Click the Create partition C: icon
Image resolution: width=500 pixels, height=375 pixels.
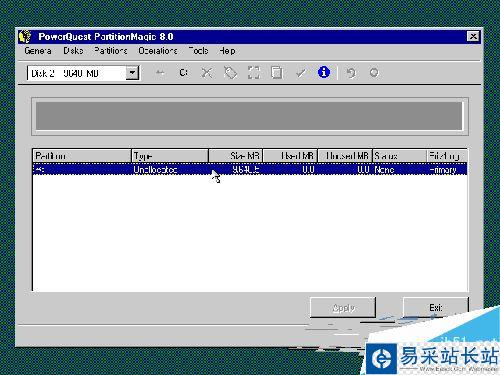[x=184, y=72]
